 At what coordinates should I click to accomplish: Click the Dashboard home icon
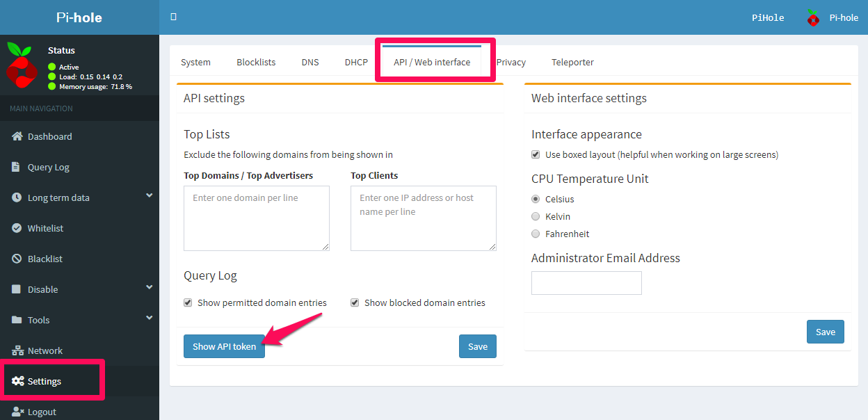(17, 136)
